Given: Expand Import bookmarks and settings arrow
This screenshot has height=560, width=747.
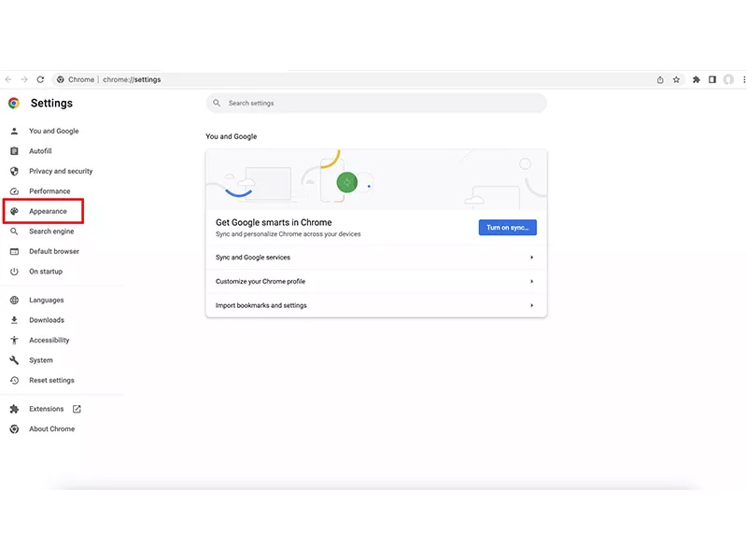Looking at the screenshot, I should click(x=531, y=305).
